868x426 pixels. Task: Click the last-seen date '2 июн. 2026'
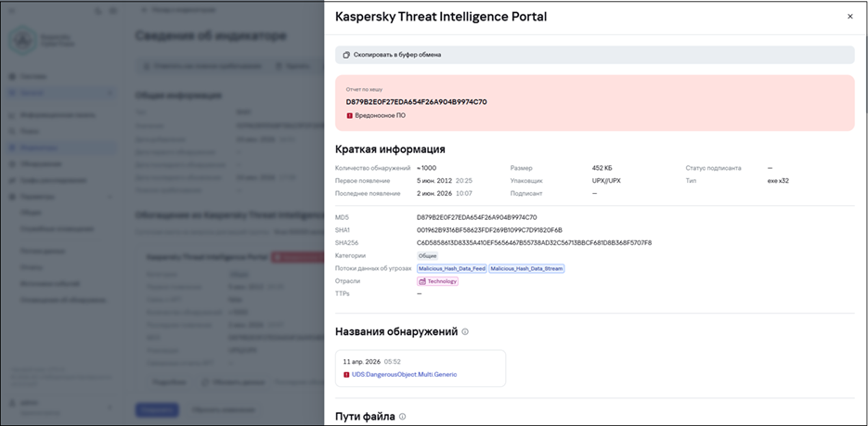pyautogui.click(x=434, y=194)
